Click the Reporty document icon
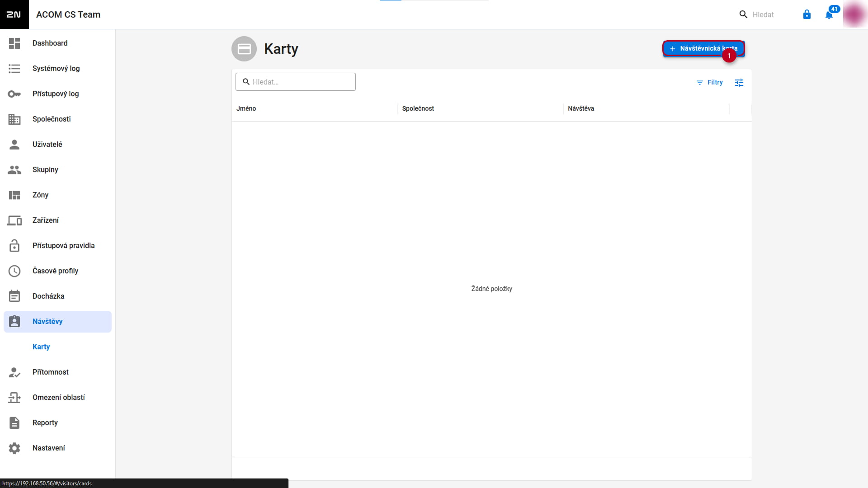 pyautogui.click(x=14, y=423)
